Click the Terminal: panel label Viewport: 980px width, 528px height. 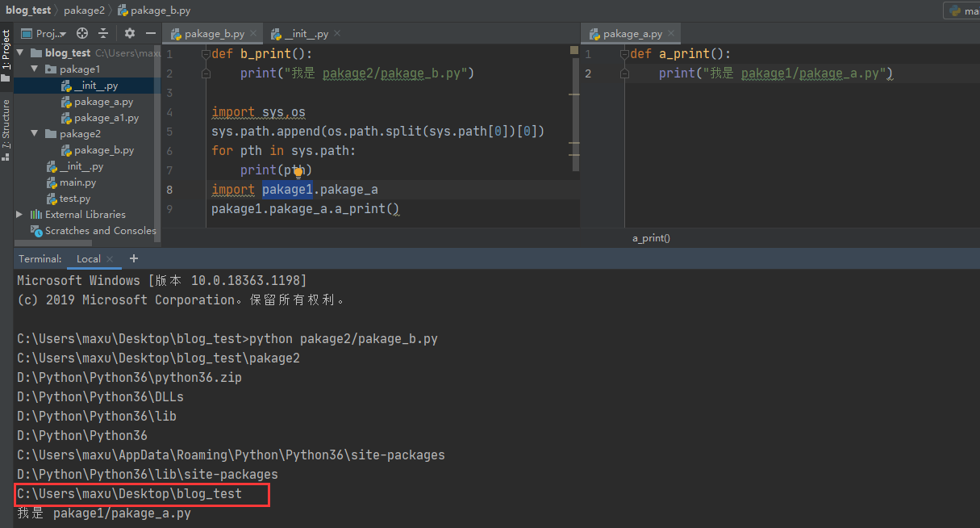(x=40, y=259)
